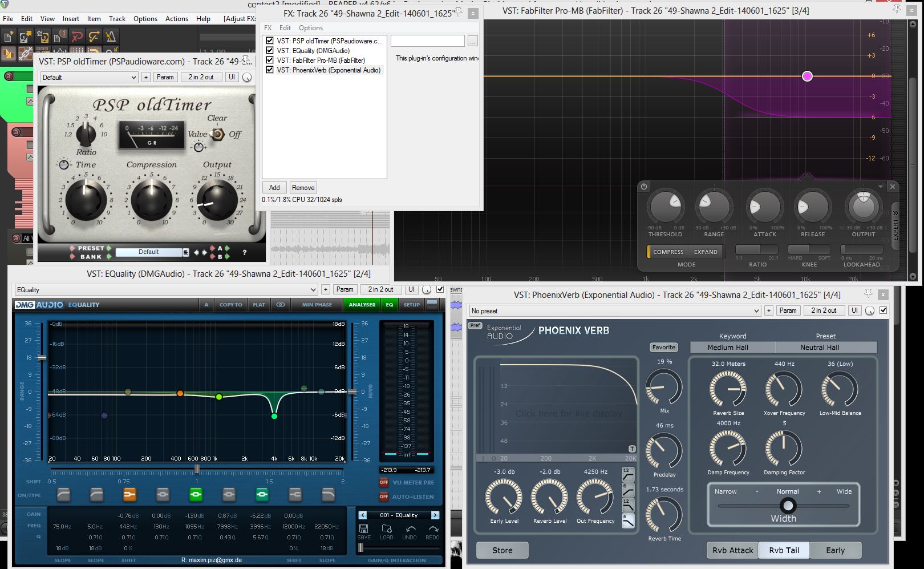
Task: Uncheck VST: PhoenixVerb in FX list
Action: pyautogui.click(x=270, y=70)
